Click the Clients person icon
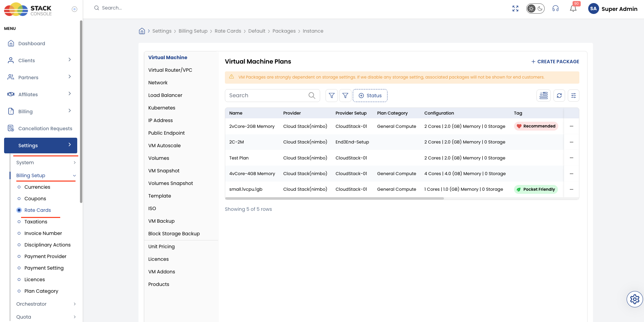Image resolution: width=644 pixels, height=322 pixels. [x=11, y=60]
